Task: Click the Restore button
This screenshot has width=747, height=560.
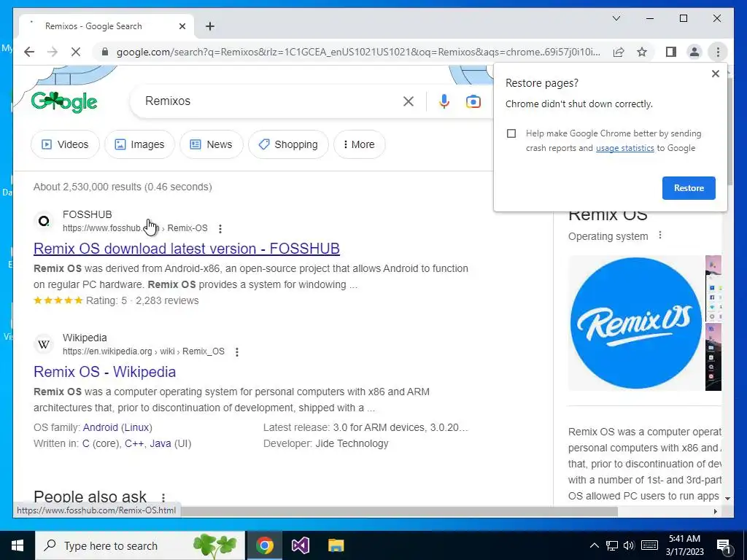Action: point(689,188)
